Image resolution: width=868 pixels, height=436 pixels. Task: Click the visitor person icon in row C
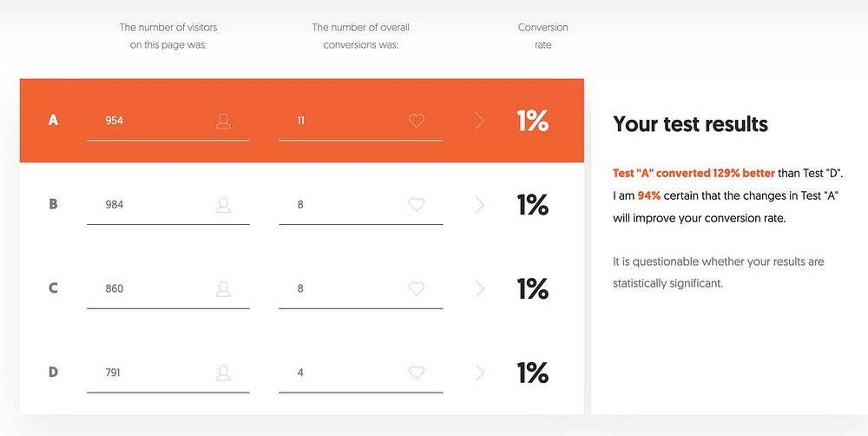coord(223,288)
